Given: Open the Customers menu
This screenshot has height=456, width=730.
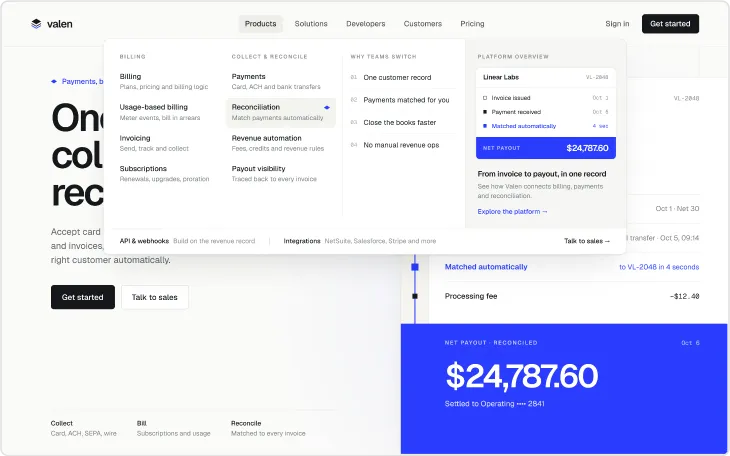Looking at the screenshot, I should [x=423, y=24].
